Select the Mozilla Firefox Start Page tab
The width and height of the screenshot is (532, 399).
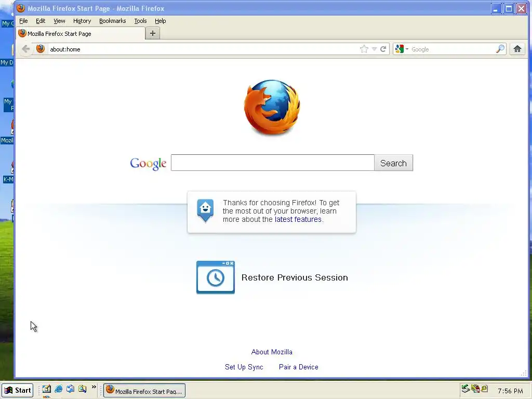(x=81, y=34)
